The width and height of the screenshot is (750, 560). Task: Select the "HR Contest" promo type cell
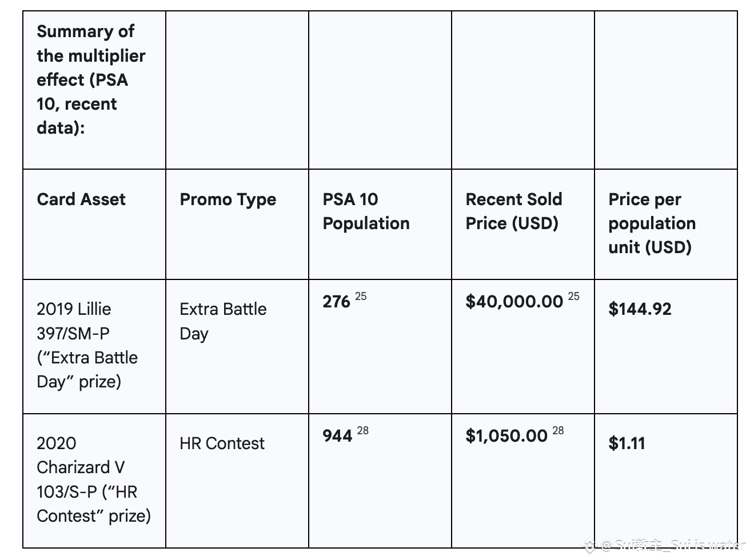[222, 443]
